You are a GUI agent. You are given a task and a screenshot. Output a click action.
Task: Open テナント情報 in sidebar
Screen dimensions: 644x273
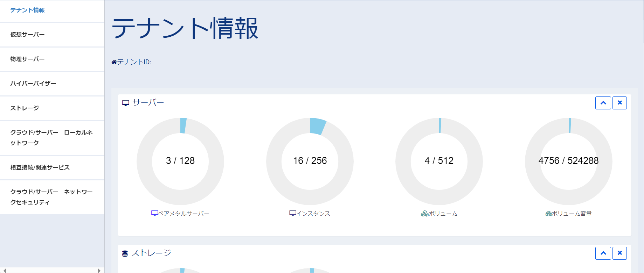[x=52, y=10]
